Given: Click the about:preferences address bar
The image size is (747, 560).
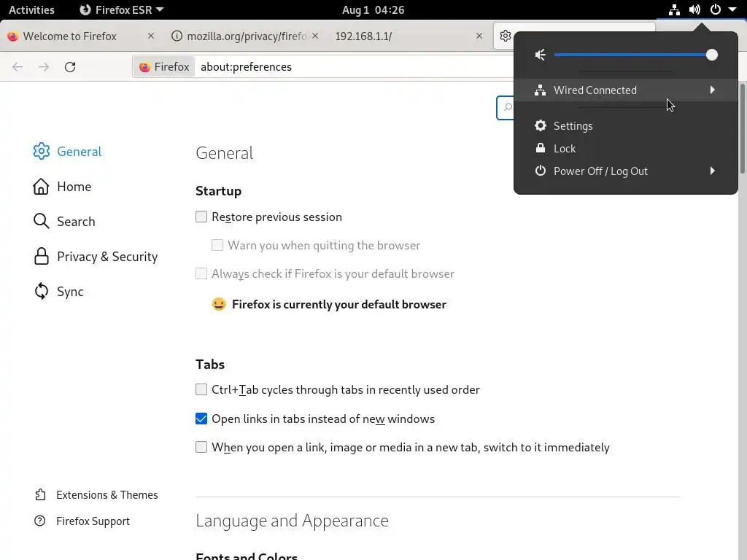Looking at the screenshot, I should pos(328,67).
